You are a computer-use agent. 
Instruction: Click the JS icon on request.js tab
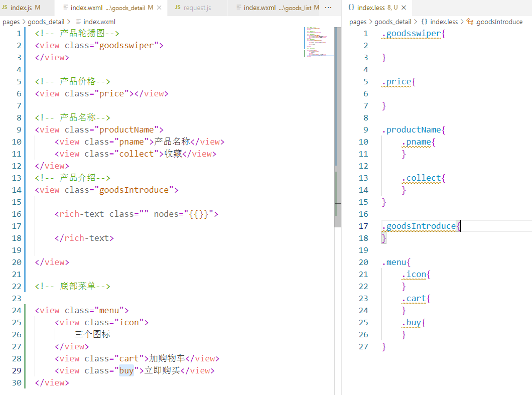pos(178,7)
